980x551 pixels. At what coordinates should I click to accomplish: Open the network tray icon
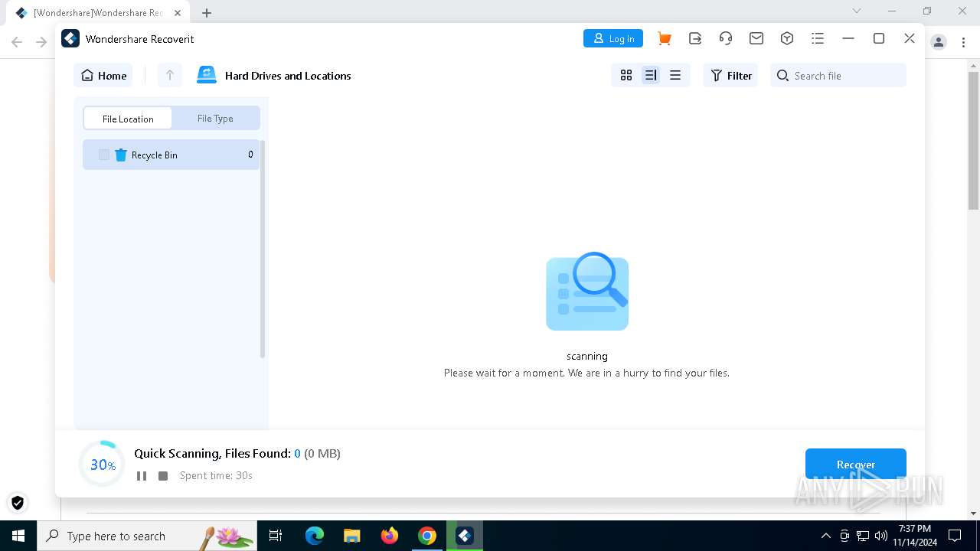863,536
